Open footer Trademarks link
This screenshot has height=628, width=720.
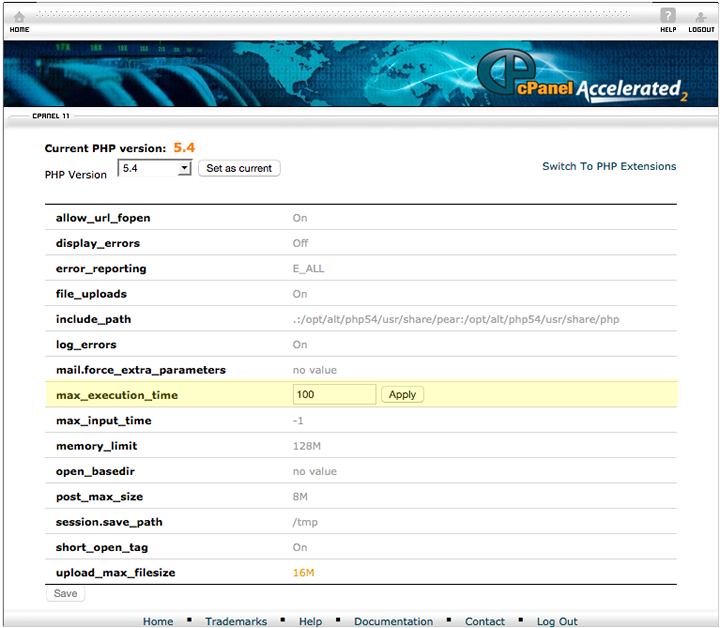[236, 621]
